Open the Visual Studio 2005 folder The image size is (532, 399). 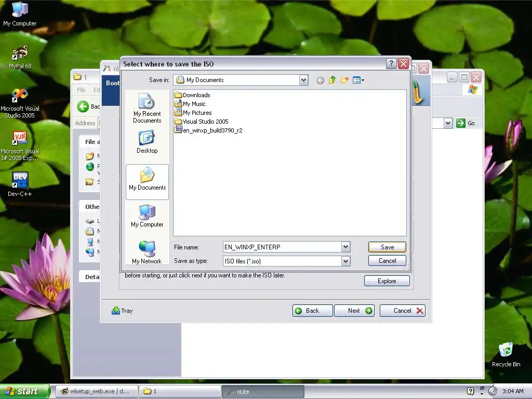point(201,122)
